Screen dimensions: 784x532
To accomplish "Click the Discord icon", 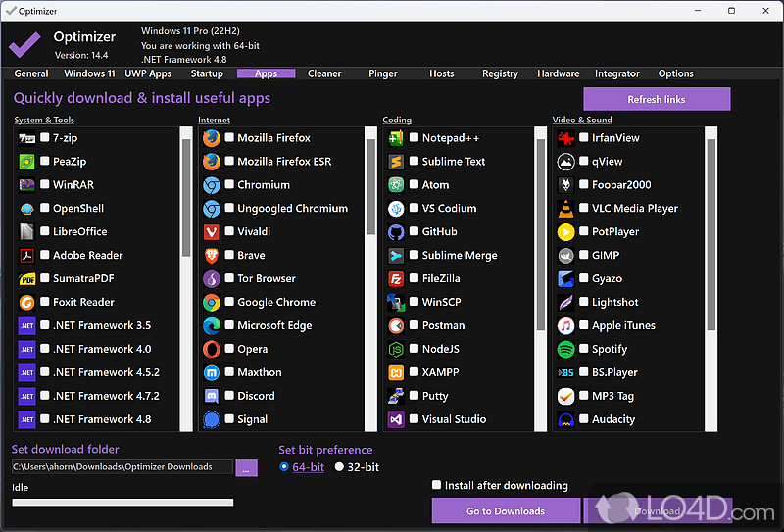I will pos(212,396).
